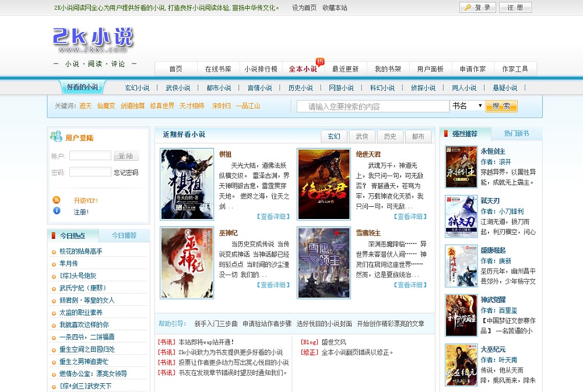Open the 大巫纪元 cover thumbnail

pyautogui.click(x=461, y=365)
